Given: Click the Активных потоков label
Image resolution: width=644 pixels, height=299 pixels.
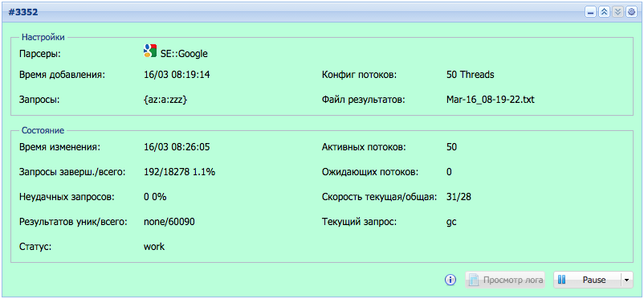Looking at the screenshot, I should click(x=364, y=147).
